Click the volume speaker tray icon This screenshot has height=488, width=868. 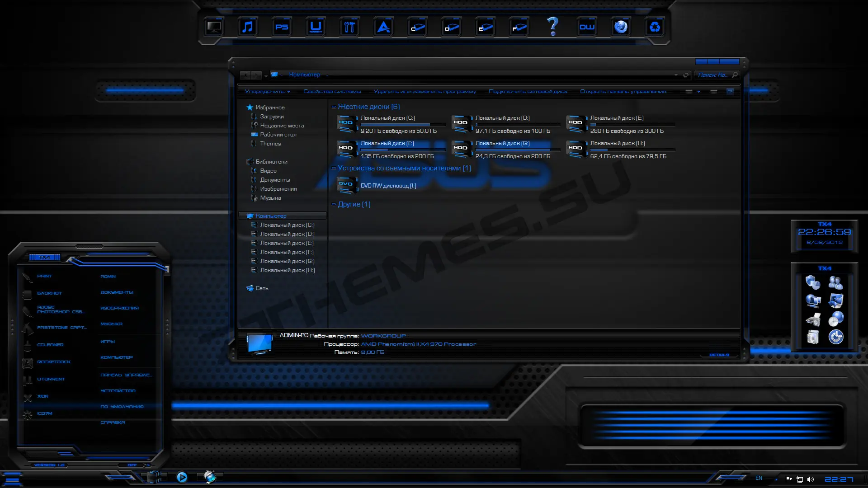[811, 479]
